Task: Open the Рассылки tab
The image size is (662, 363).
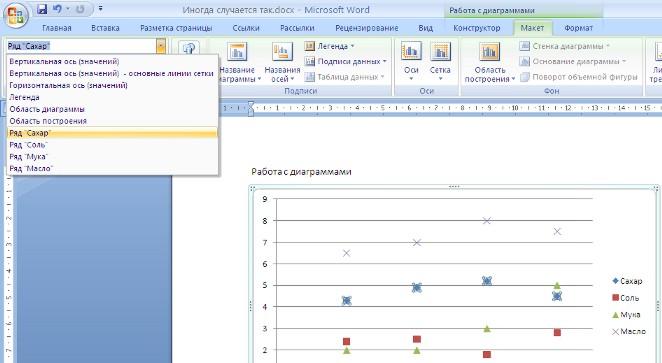Action: (x=297, y=28)
